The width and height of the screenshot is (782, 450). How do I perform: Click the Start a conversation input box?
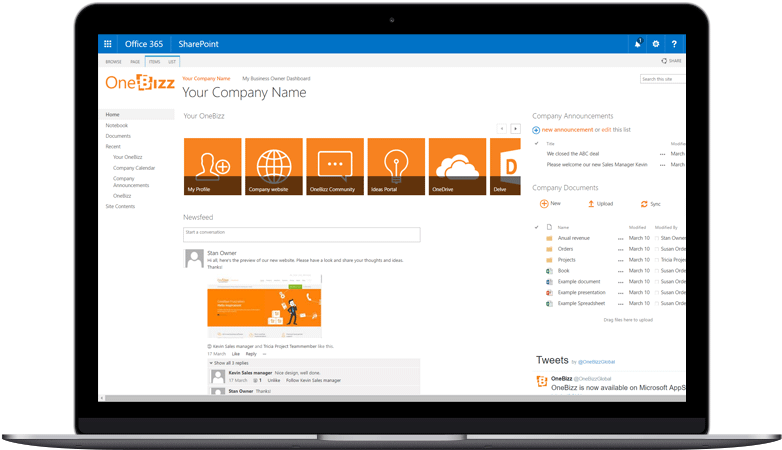click(302, 234)
